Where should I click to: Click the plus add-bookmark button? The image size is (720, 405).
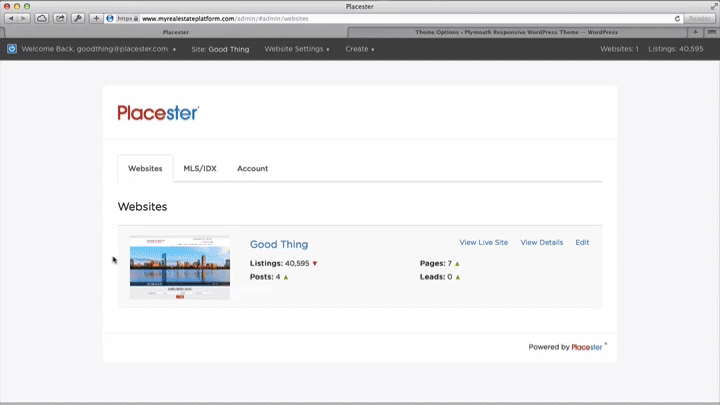[96, 18]
